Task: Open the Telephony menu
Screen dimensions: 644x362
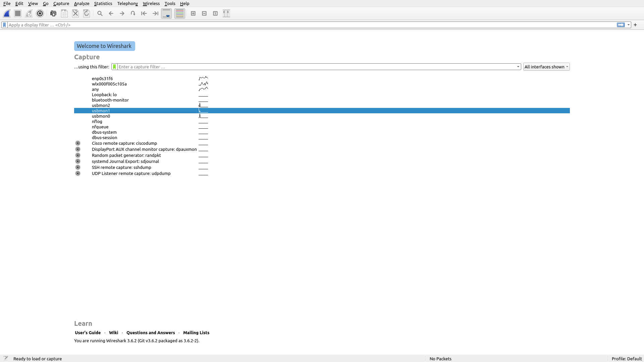Action: point(127,3)
